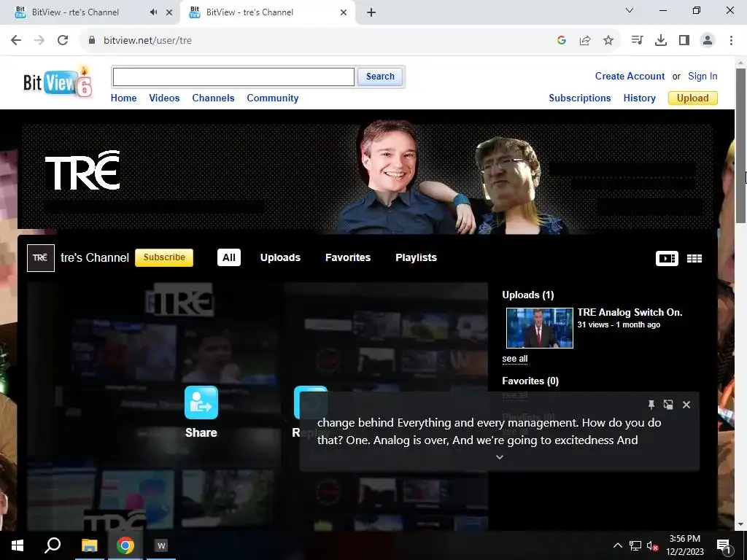
Task: Switch to grid view layout
Action: [694, 258]
